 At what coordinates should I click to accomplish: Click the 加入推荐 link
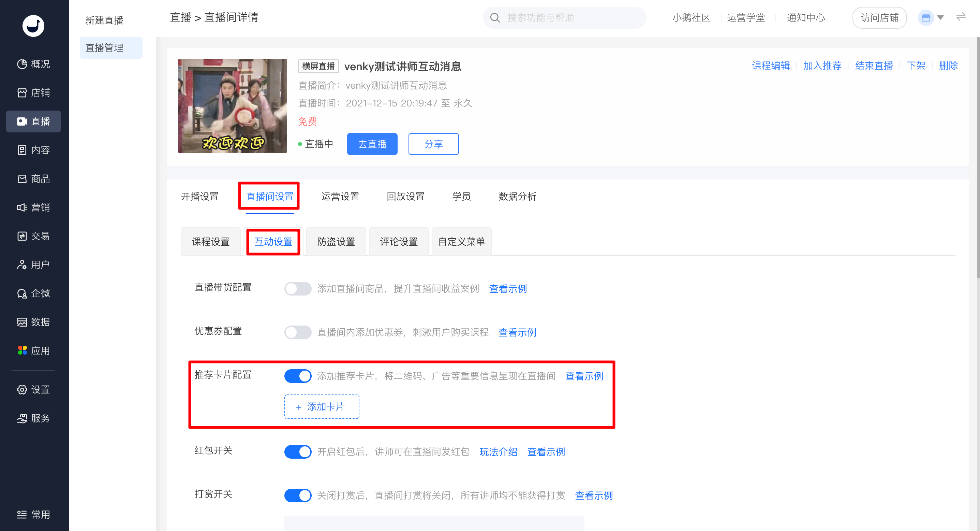[822, 66]
